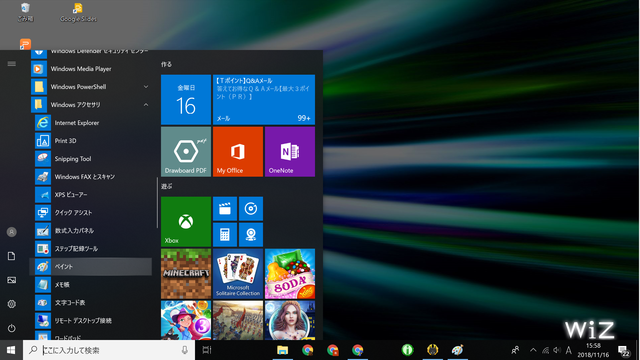The height and width of the screenshot is (360, 640).
Task: Activate the search microphone icon
Action: 184,350
